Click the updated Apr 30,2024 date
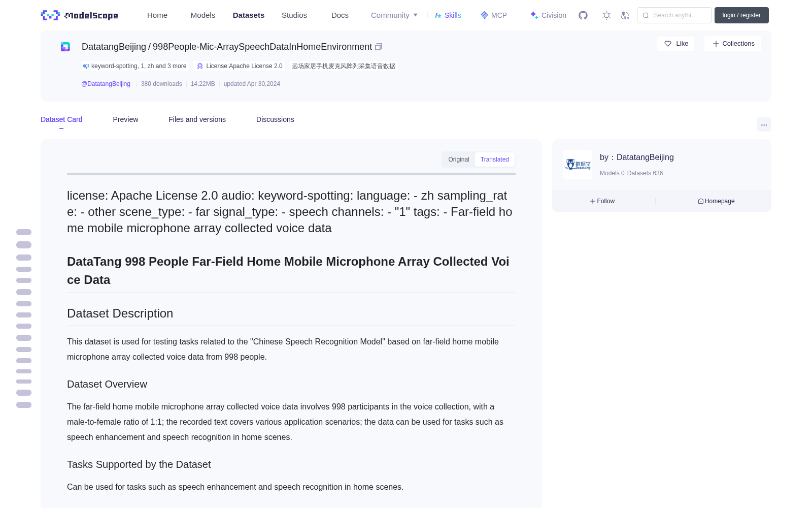 252,84
